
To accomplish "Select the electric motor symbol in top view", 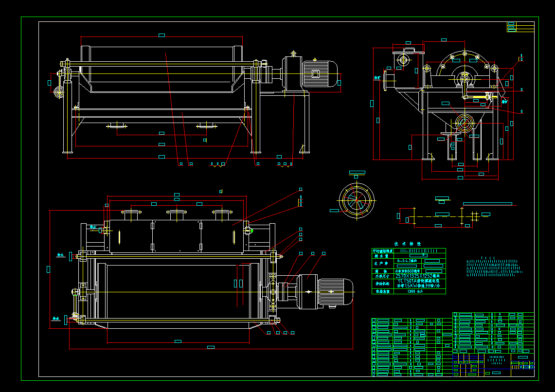I will pos(319,74).
